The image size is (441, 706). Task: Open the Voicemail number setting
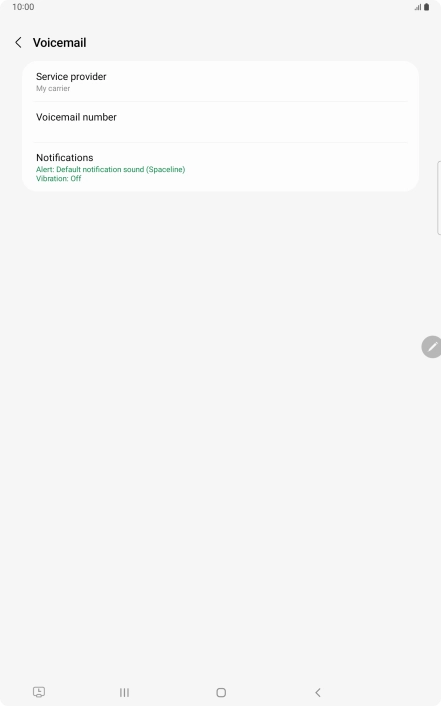(221, 122)
